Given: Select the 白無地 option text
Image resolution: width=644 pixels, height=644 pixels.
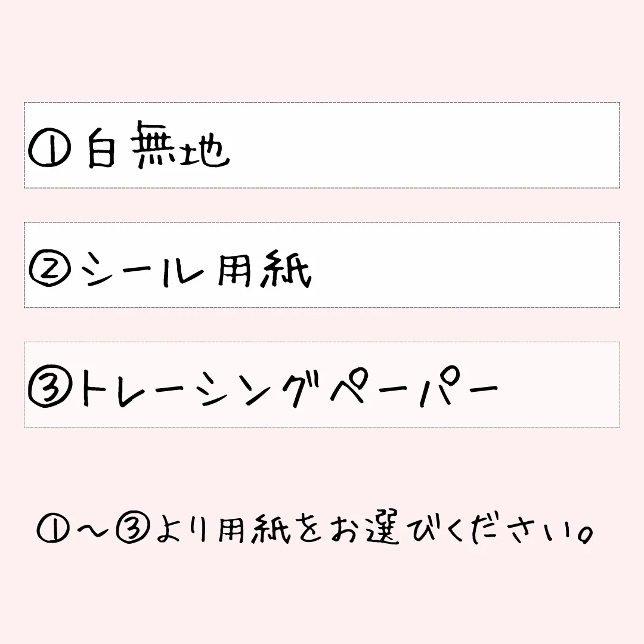Looking at the screenshot, I should tap(158, 146).
